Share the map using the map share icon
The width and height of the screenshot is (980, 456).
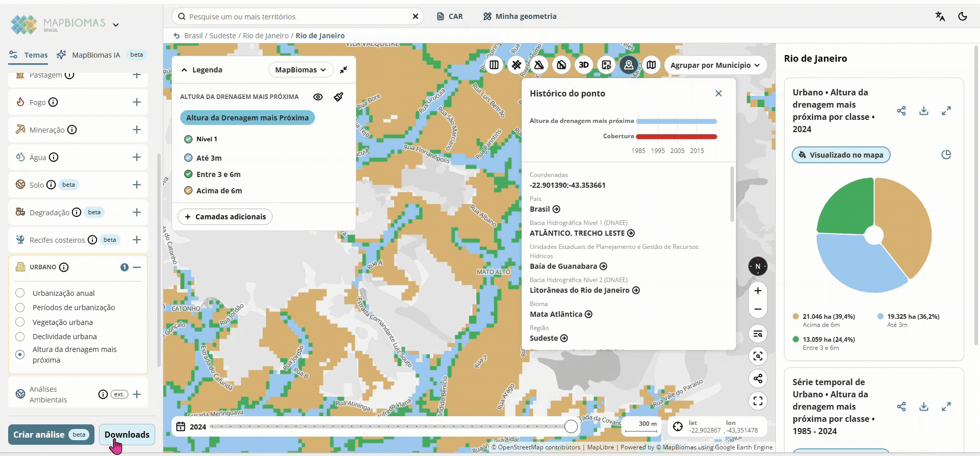pyautogui.click(x=758, y=378)
